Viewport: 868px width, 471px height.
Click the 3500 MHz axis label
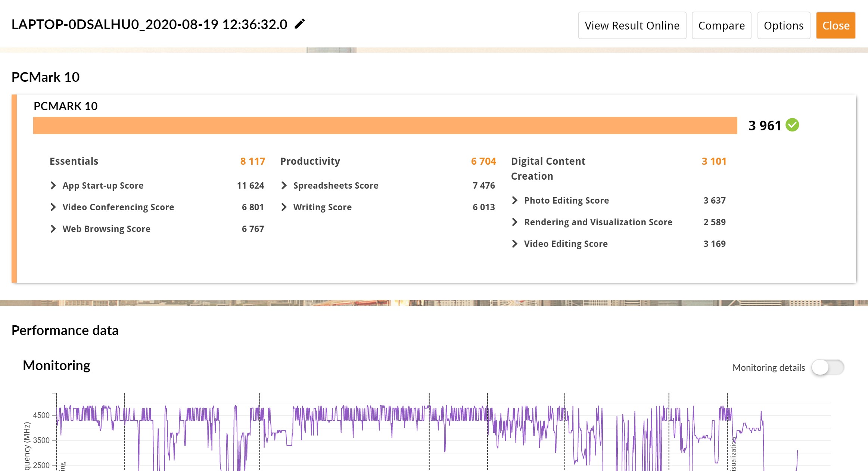(x=41, y=440)
